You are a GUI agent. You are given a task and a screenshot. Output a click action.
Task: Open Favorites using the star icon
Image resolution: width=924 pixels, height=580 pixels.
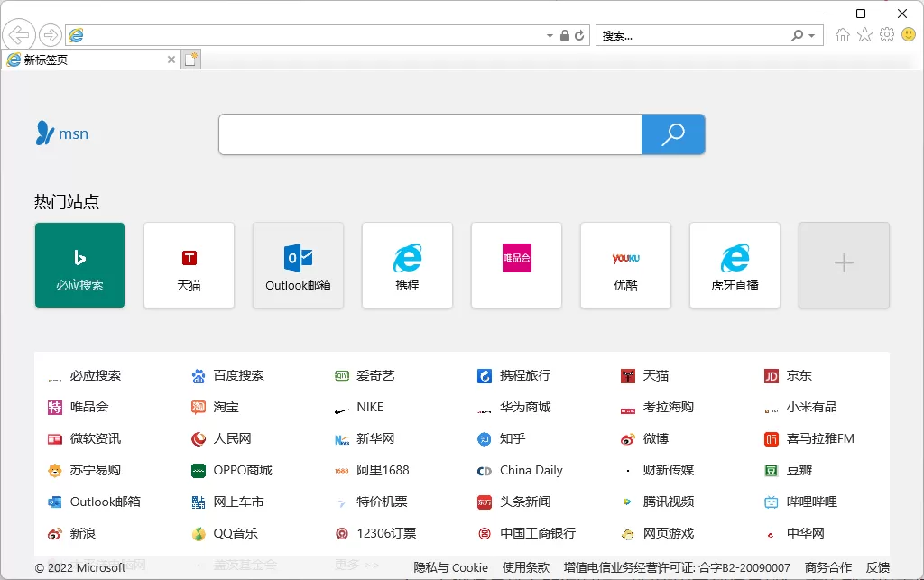tap(864, 34)
